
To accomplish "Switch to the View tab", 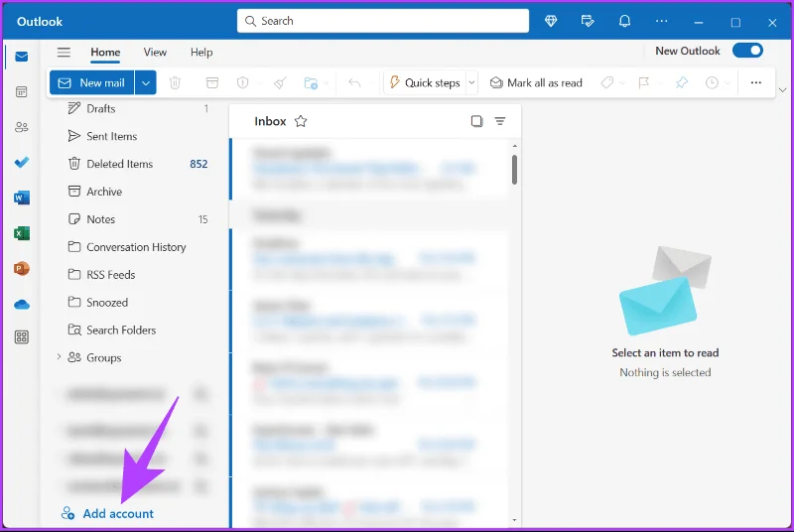I will point(155,53).
